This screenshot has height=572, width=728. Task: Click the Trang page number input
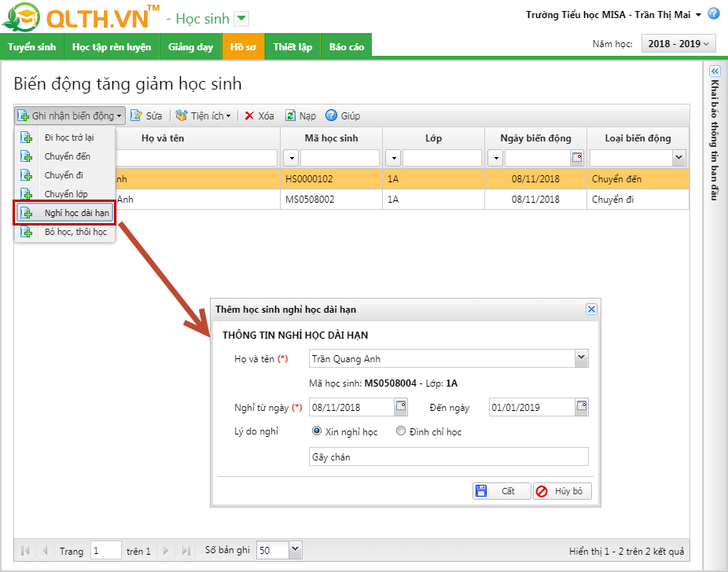point(106,551)
